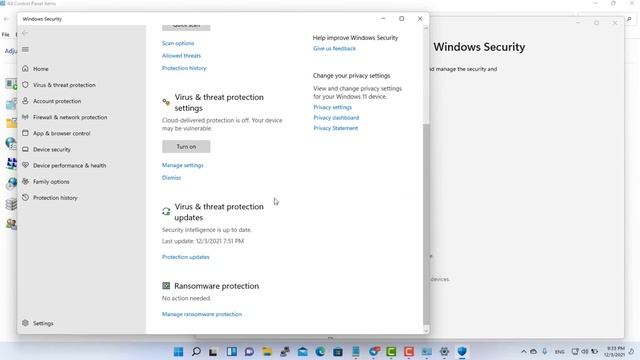Viewport: 640px width, 360px height.
Task: Click the microphone tray icon
Action: click(544, 351)
